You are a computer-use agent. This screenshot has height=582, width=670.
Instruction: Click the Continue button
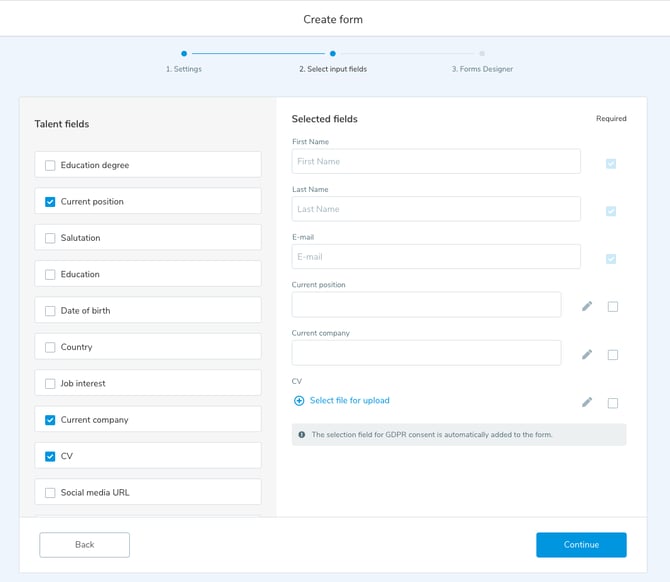coord(581,545)
